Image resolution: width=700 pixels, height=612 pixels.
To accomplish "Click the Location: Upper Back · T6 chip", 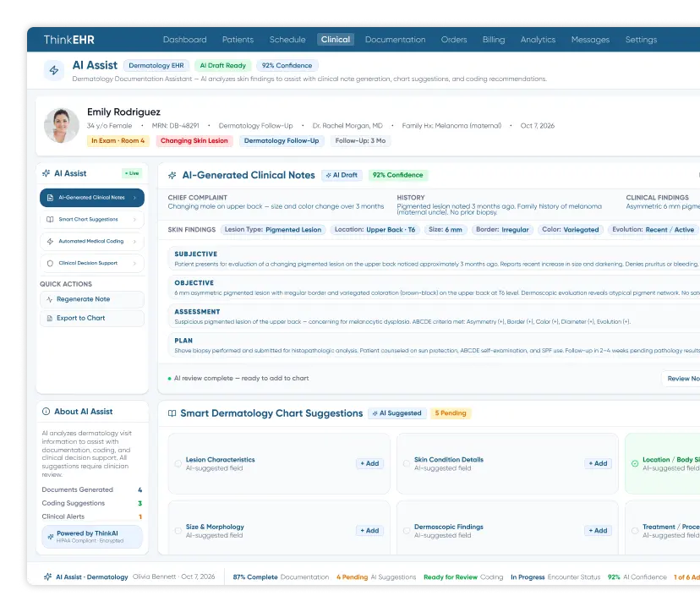I will 375,229.
